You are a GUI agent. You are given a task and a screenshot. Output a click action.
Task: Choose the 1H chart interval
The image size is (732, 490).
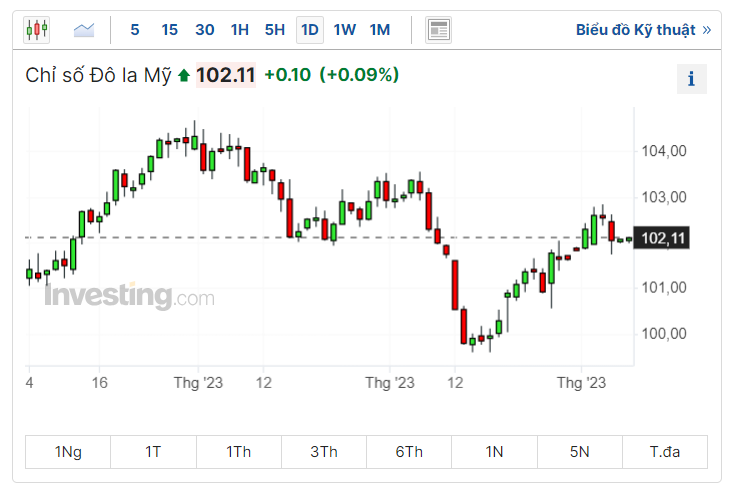240,29
